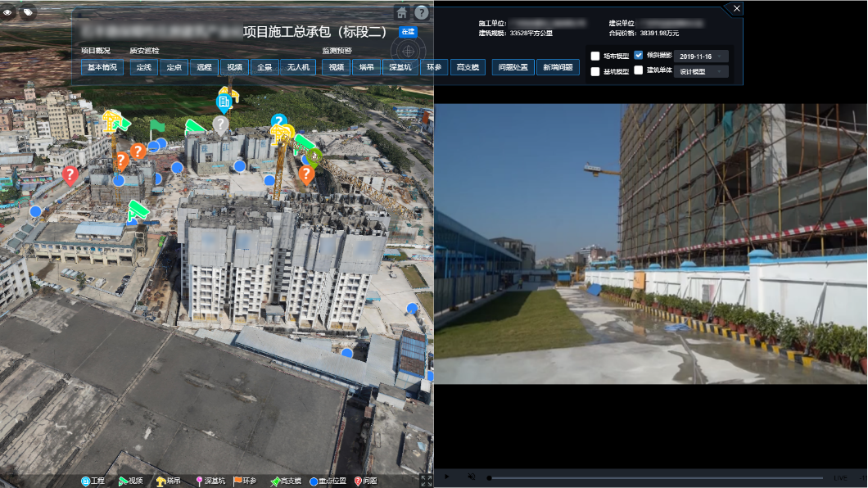Click the eye visibility icon at top-left

(8, 12)
